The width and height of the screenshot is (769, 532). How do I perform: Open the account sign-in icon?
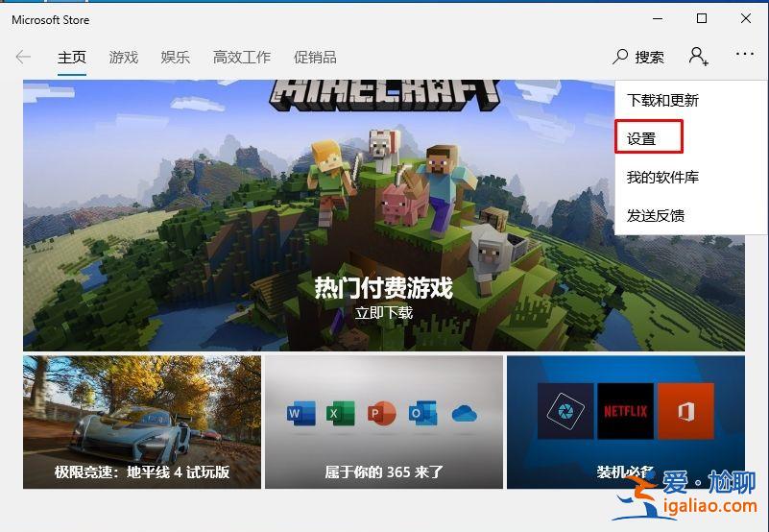tap(698, 57)
